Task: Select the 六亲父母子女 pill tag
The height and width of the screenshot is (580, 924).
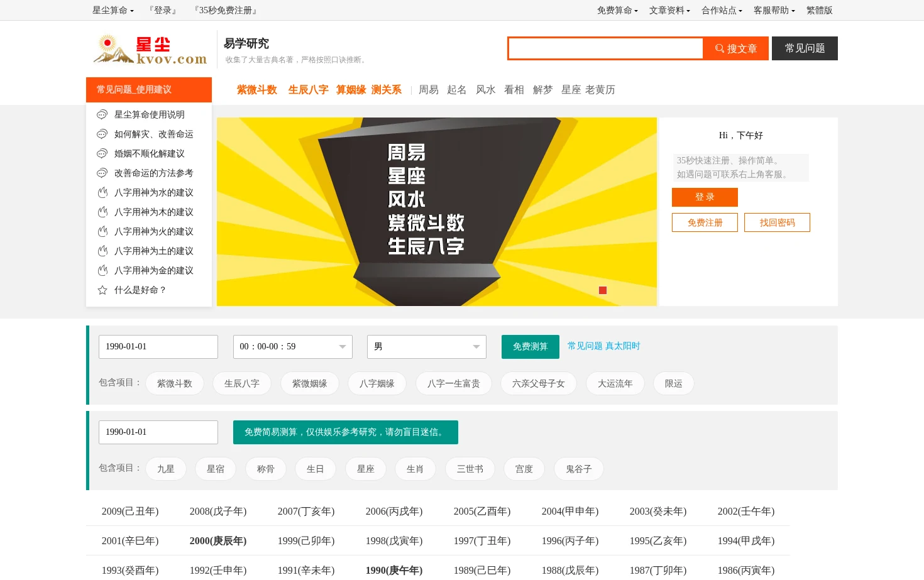Action: (539, 383)
